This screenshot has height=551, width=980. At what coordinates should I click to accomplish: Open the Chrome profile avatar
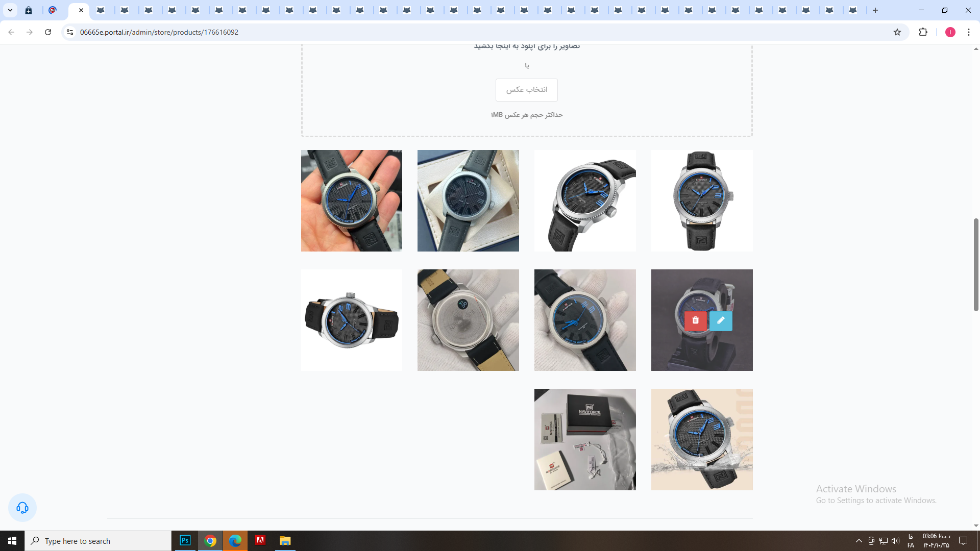pyautogui.click(x=950, y=32)
